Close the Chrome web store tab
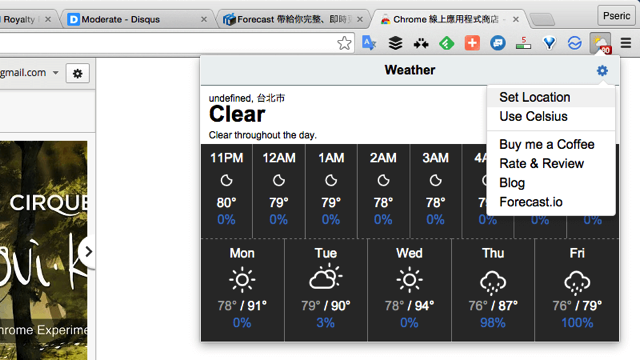This screenshot has width=640, height=360. 516,19
